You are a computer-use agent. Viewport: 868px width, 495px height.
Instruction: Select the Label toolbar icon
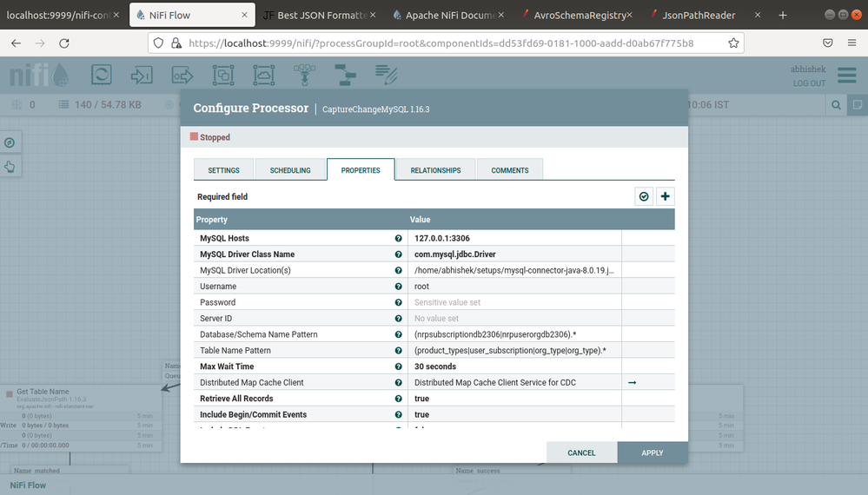[x=386, y=75]
